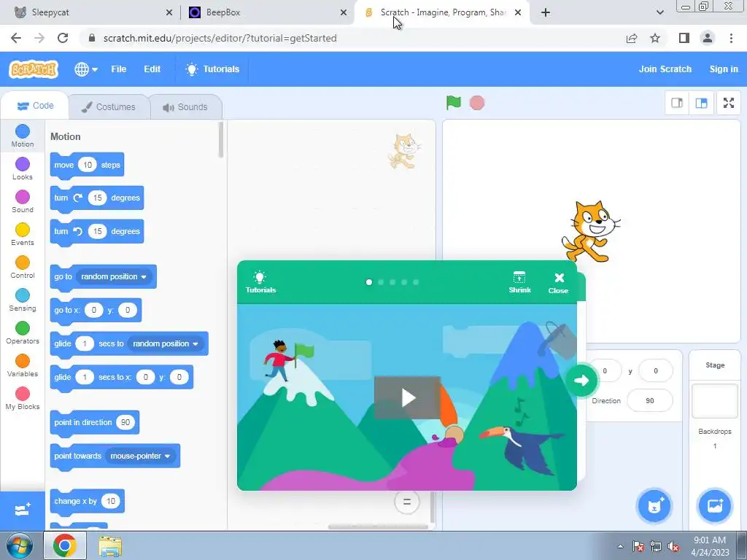
Task: Open the Edit menu
Action: tap(152, 69)
